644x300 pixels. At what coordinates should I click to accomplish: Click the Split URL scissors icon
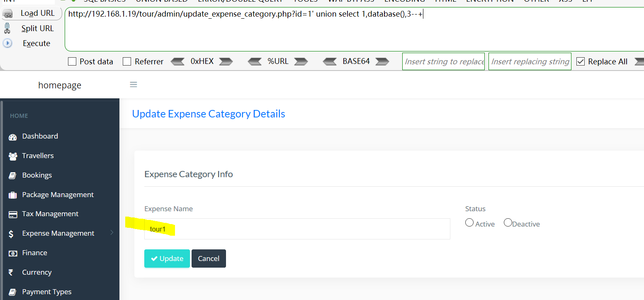click(7, 28)
